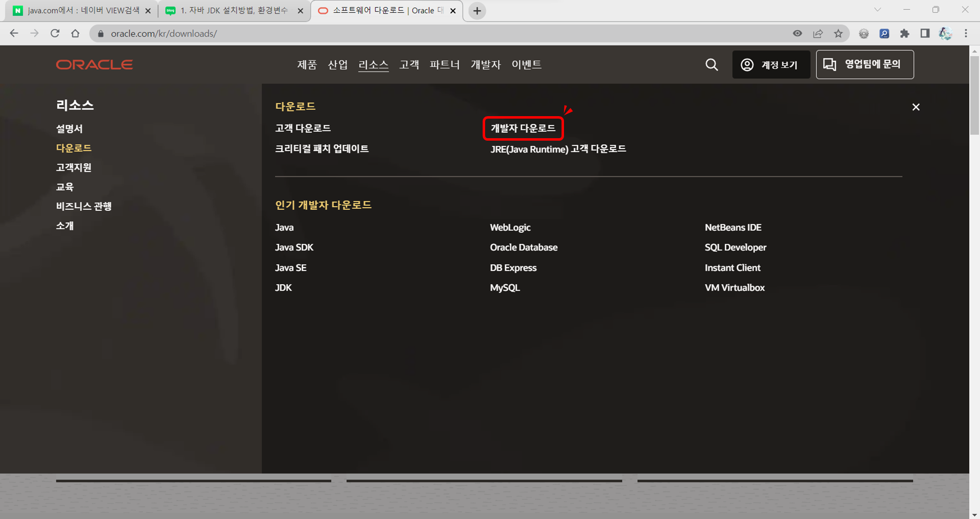The width and height of the screenshot is (980, 519).
Task: Open 크리티컬 패치 업데이트 link
Action: 321,149
